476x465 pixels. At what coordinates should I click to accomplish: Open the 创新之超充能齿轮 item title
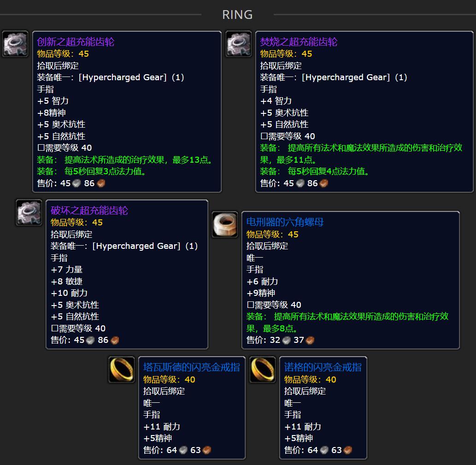(76, 42)
